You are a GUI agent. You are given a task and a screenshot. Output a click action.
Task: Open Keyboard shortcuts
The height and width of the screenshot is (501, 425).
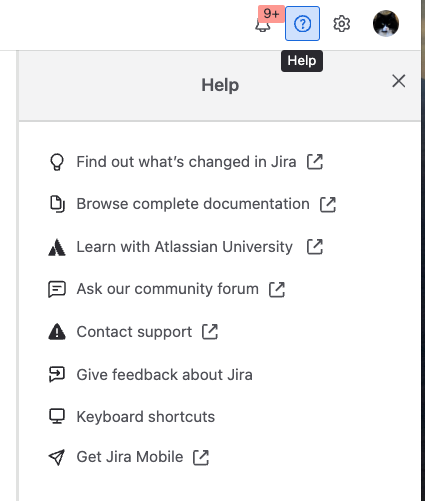(x=146, y=417)
